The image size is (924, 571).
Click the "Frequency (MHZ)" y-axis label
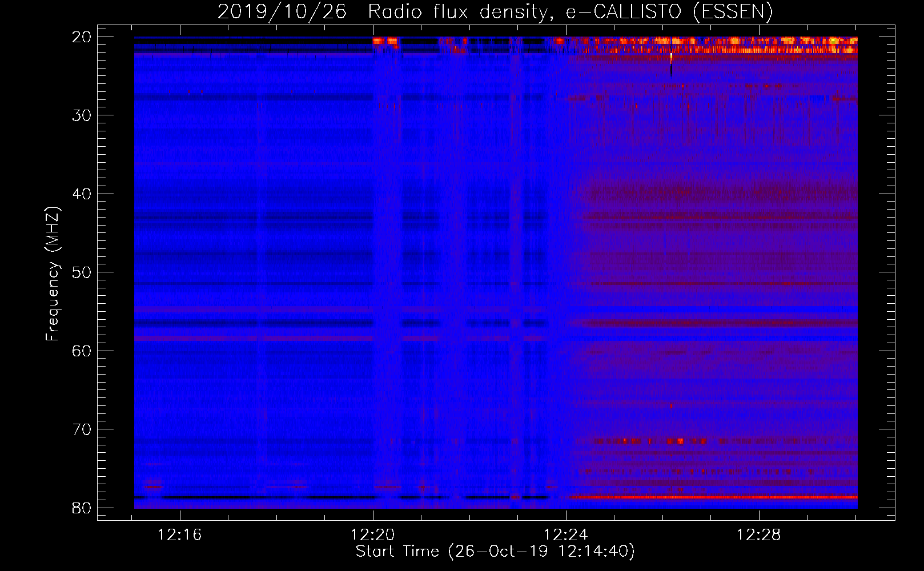53,274
